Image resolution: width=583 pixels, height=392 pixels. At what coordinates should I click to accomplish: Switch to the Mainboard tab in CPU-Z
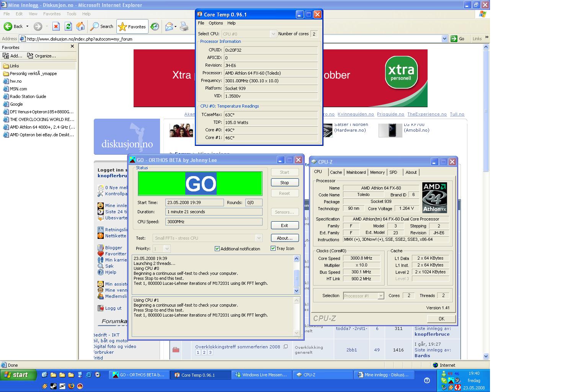coord(356,172)
